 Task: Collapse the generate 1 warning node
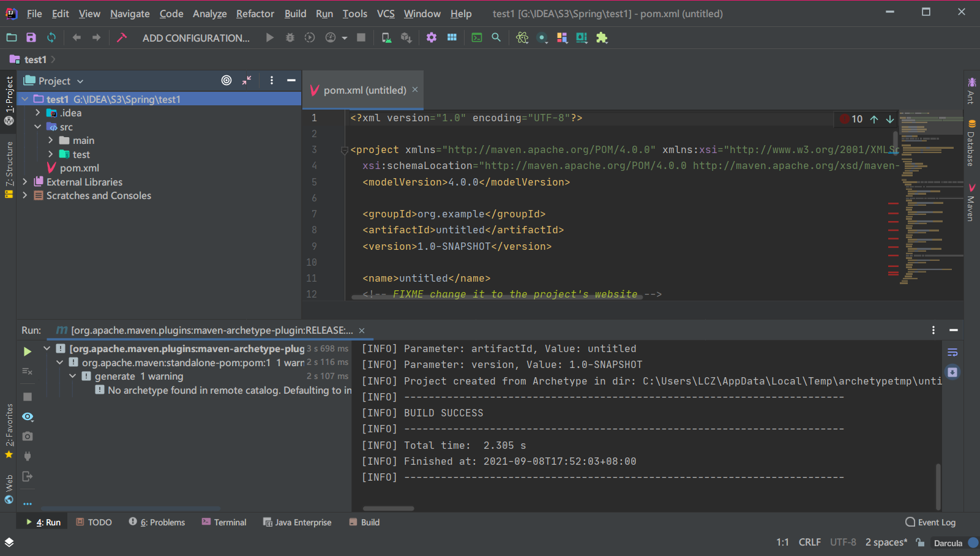pos(73,376)
